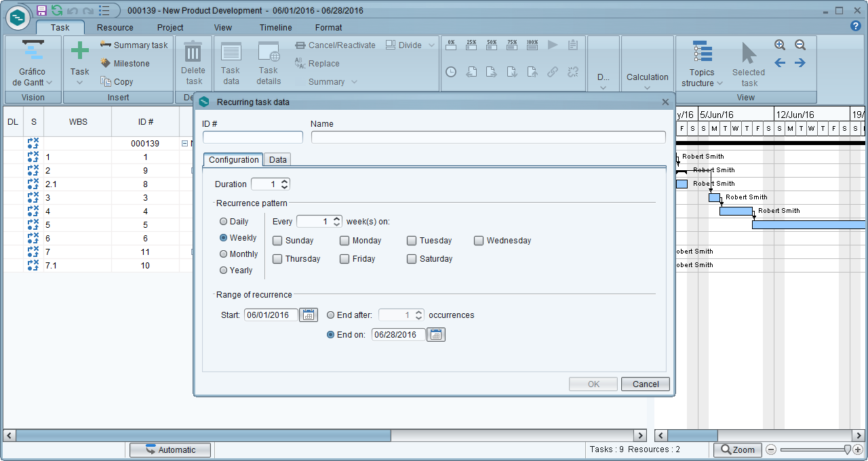This screenshot has height=461, width=868.
Task: Click the undo arrow in quick access bar
Action: coord(73,10)
